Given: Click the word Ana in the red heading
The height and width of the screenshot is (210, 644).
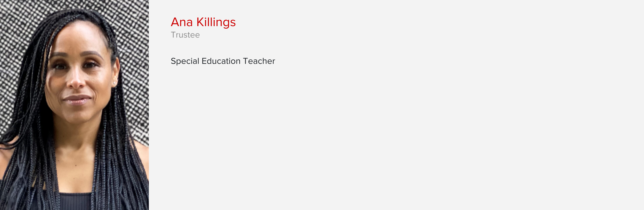Looking at the screenshot, I should pos(182,22).
